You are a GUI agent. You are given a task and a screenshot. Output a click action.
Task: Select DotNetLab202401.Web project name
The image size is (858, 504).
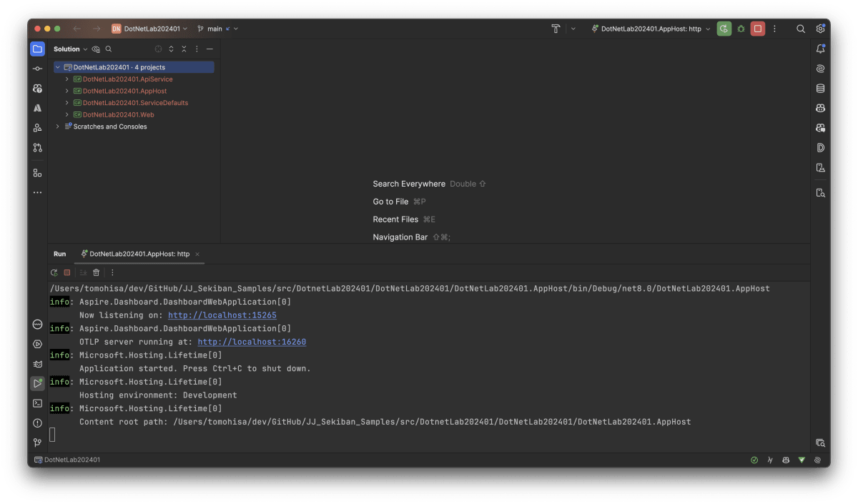click(x=118, y=114)
